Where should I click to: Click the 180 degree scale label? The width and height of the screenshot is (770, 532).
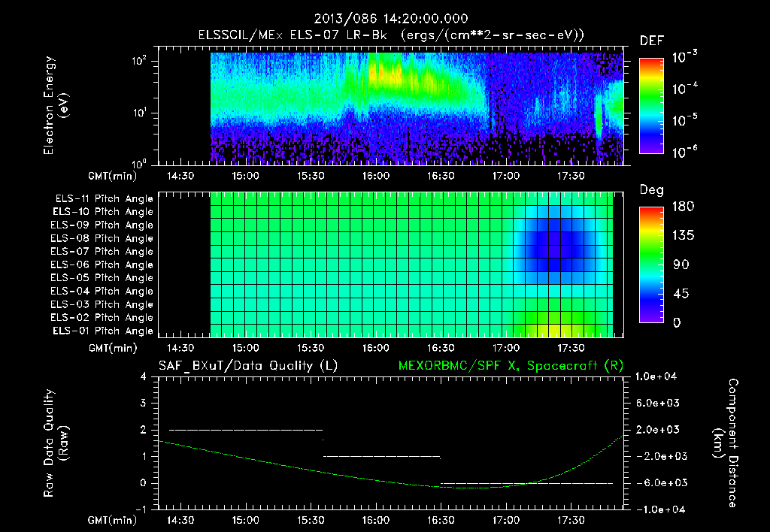[x=683, y=206]
